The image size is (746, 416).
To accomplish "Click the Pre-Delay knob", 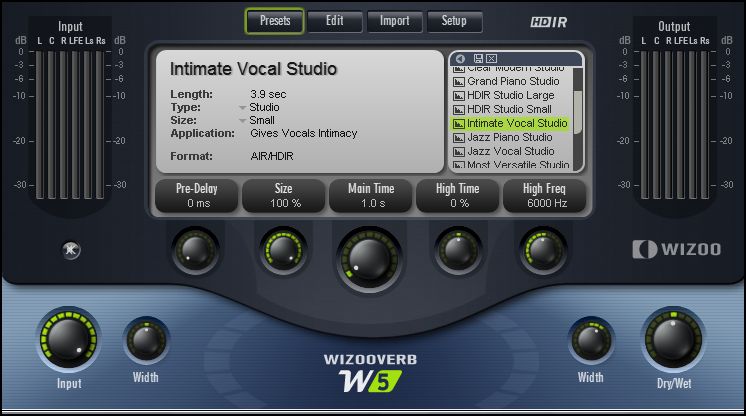I will [x=196, y=250].
